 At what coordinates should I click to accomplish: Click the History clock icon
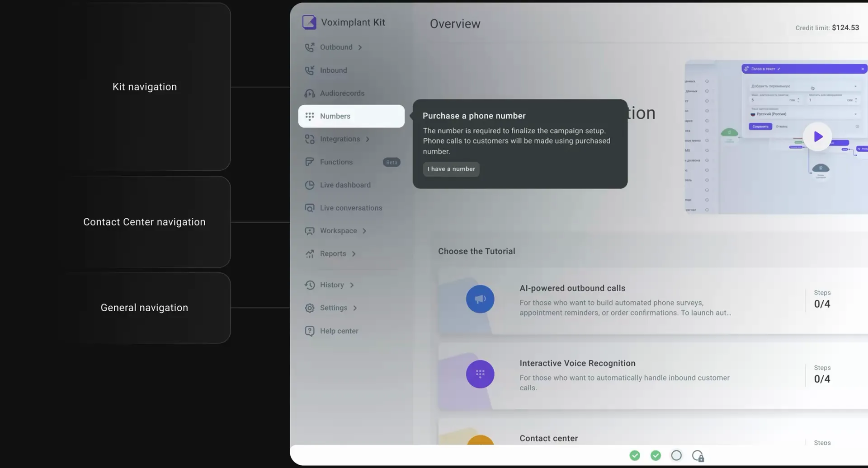310,285
